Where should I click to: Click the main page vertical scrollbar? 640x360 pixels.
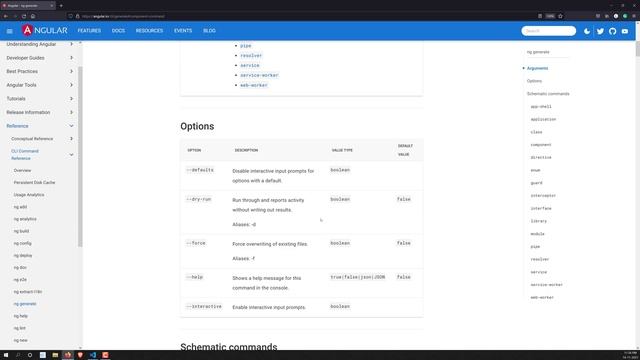point(638,49)
